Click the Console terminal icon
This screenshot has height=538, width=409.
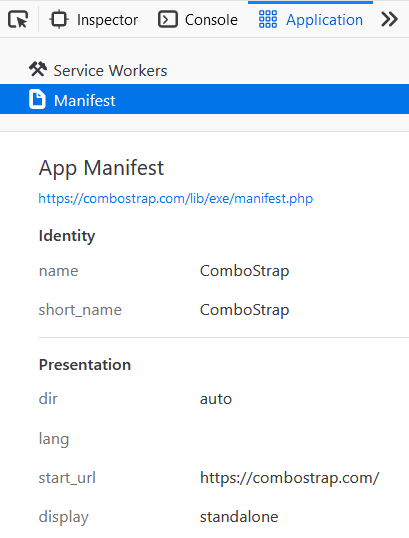click(168, 19)
